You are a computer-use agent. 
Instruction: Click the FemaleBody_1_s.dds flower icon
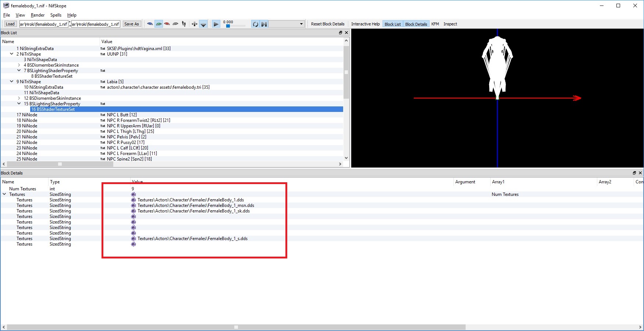click(134, 239)
